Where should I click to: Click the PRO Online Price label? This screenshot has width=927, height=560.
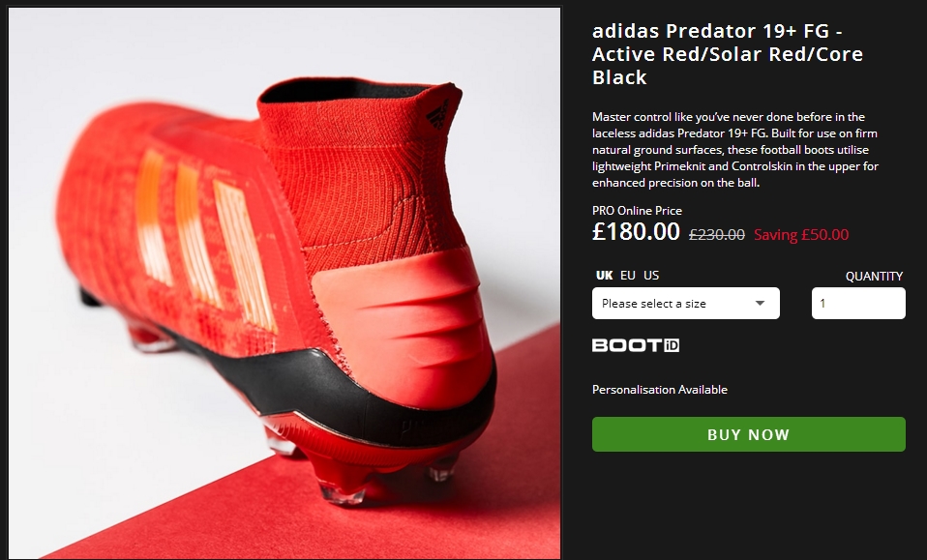[x=637, y=211]
